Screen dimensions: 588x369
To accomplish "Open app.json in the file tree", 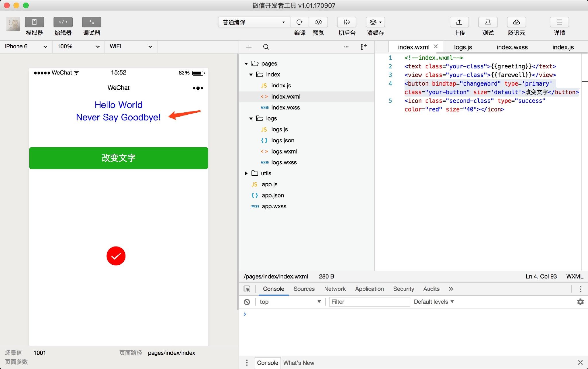I will (x=307, y=195).
